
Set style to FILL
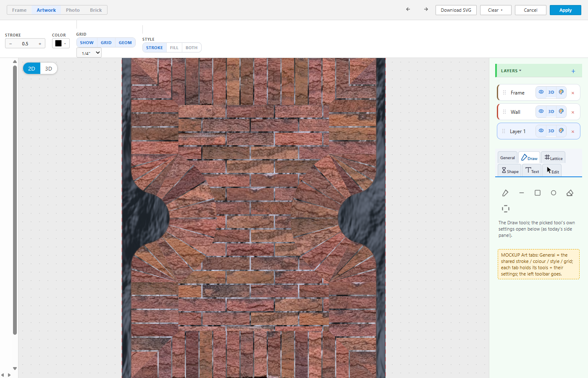pyautogui.click(x=174, y=47)
